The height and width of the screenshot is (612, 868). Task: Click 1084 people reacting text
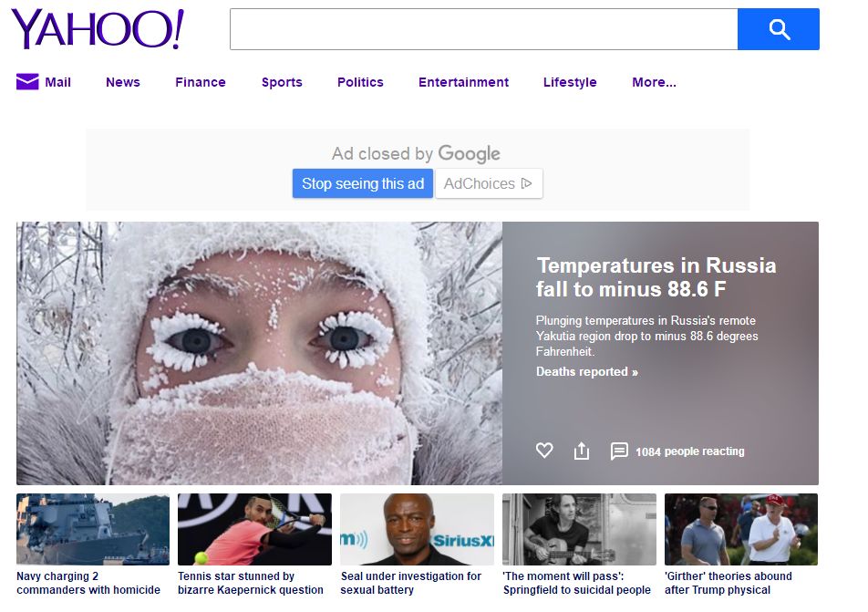(x=689, y=451)
